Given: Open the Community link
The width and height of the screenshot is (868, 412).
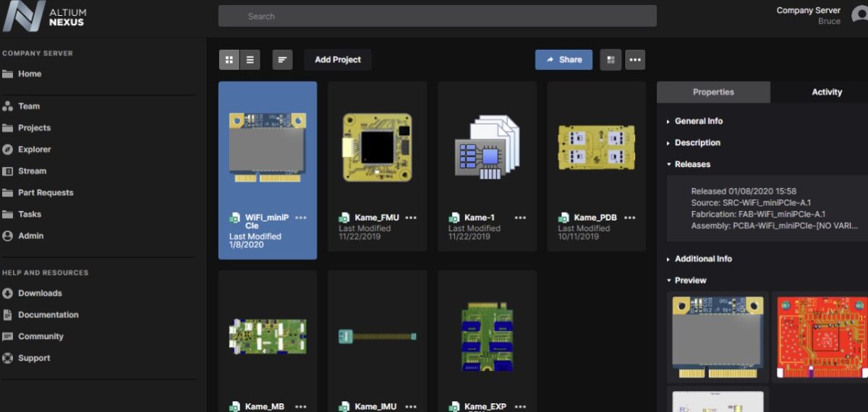Looking at the screenshot, I should (41, 337).
